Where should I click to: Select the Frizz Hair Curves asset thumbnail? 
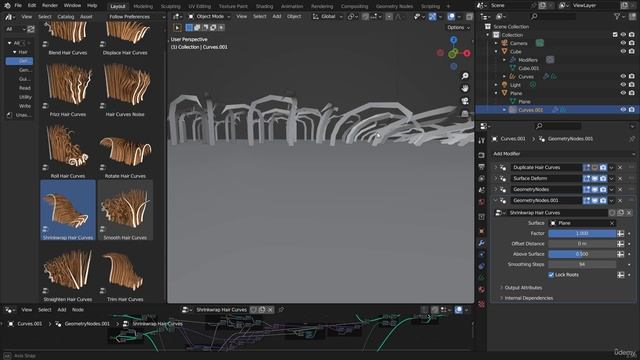coord(68,88)
